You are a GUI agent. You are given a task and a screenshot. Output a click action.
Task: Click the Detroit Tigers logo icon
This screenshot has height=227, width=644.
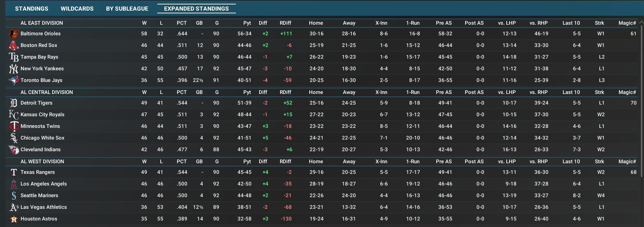click(x=14, y=103)
